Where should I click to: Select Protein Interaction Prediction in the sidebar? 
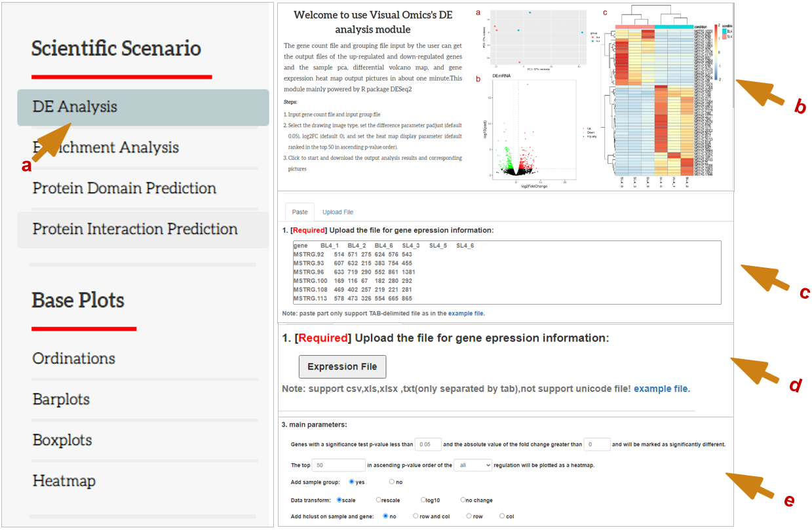click(135, 229)
